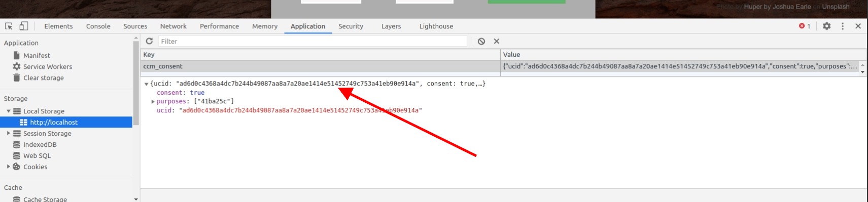Switch to the Lighthouse tab
868x202 pixels.
(x=436, y=26)
